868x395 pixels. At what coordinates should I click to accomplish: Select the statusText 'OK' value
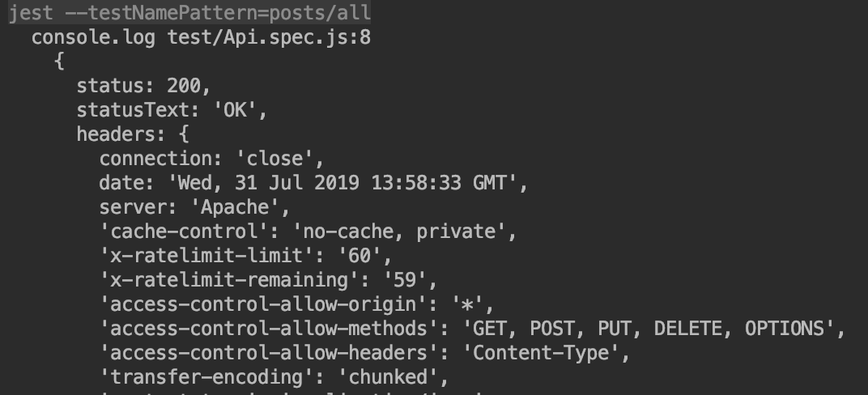[236, 110]
